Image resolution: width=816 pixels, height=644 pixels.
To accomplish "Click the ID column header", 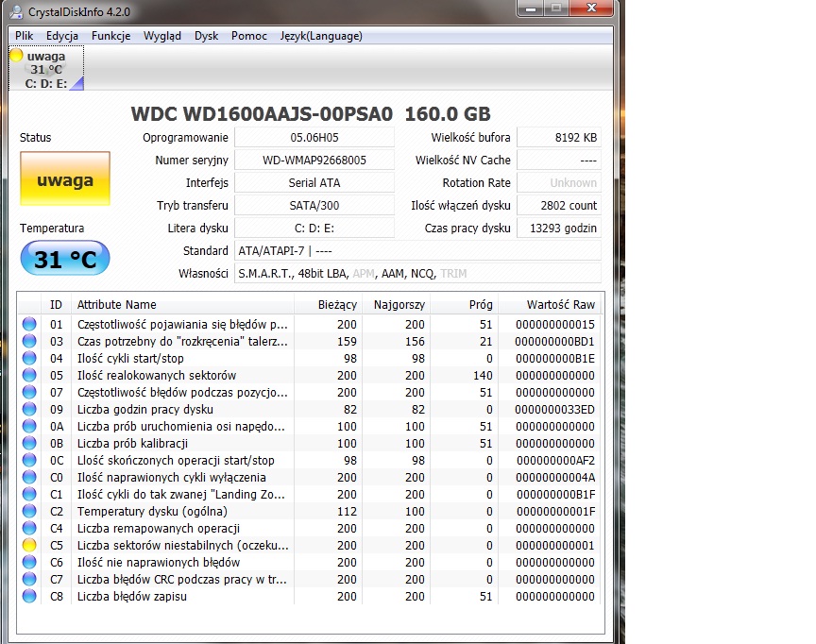I will click(x=56, y=304).
